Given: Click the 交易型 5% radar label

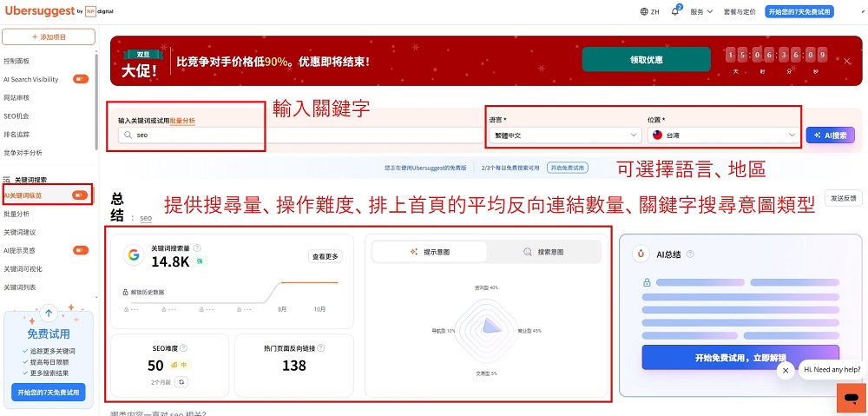Looking at the screenshot, I should click(x=486, y=373).
